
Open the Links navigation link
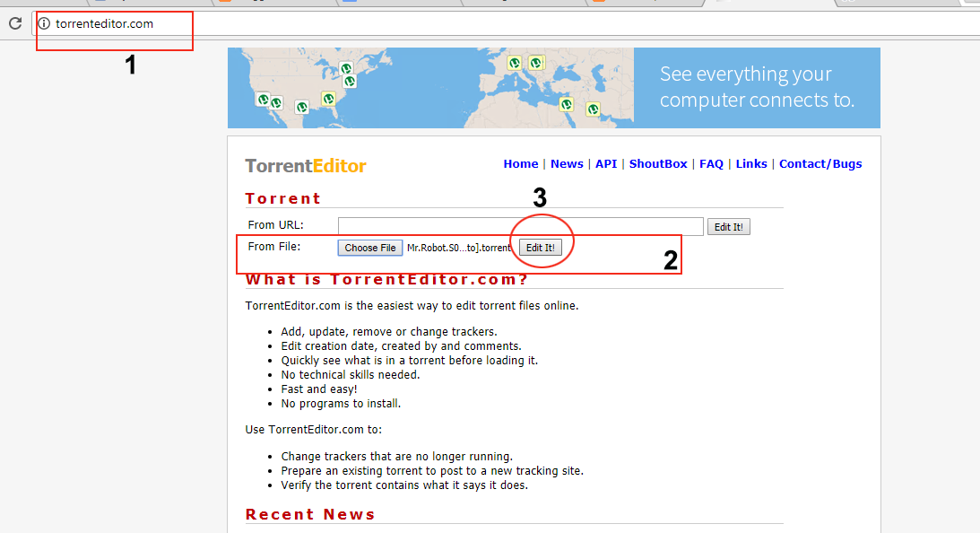pos(751,164)
